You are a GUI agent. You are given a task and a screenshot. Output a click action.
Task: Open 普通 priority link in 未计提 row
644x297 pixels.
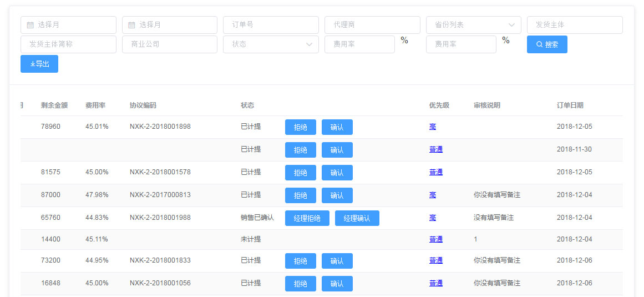coord(435,239)
